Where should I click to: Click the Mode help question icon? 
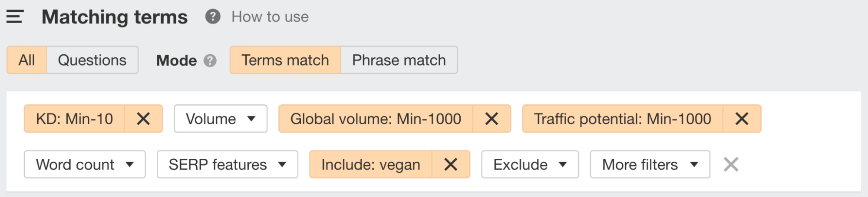[x=210, y=60]
